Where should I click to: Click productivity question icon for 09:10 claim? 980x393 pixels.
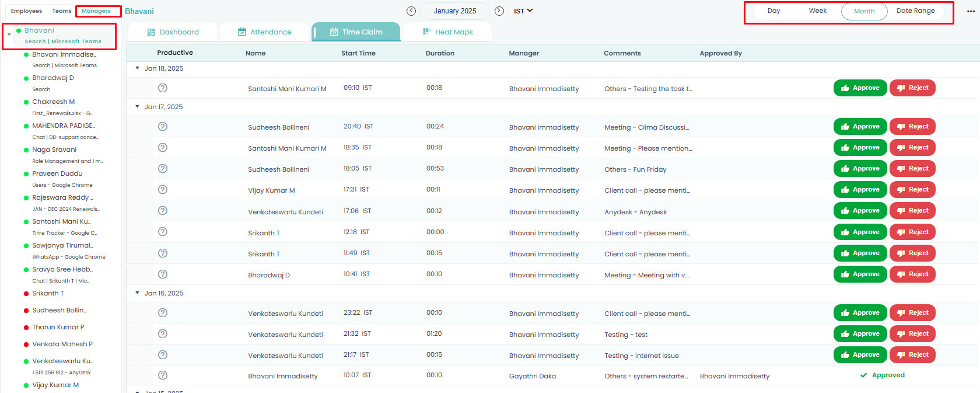tap(163, 88)
